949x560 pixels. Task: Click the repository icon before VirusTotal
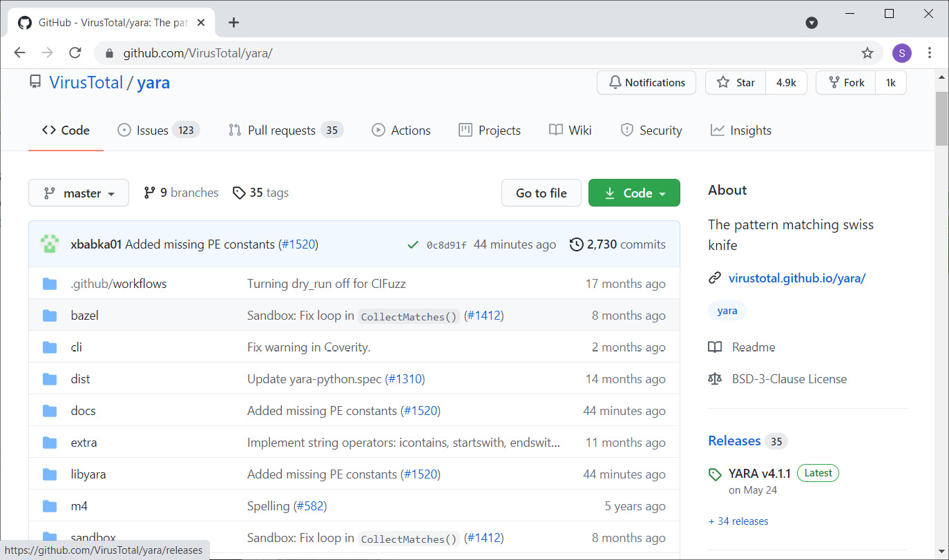pos(35,82)
